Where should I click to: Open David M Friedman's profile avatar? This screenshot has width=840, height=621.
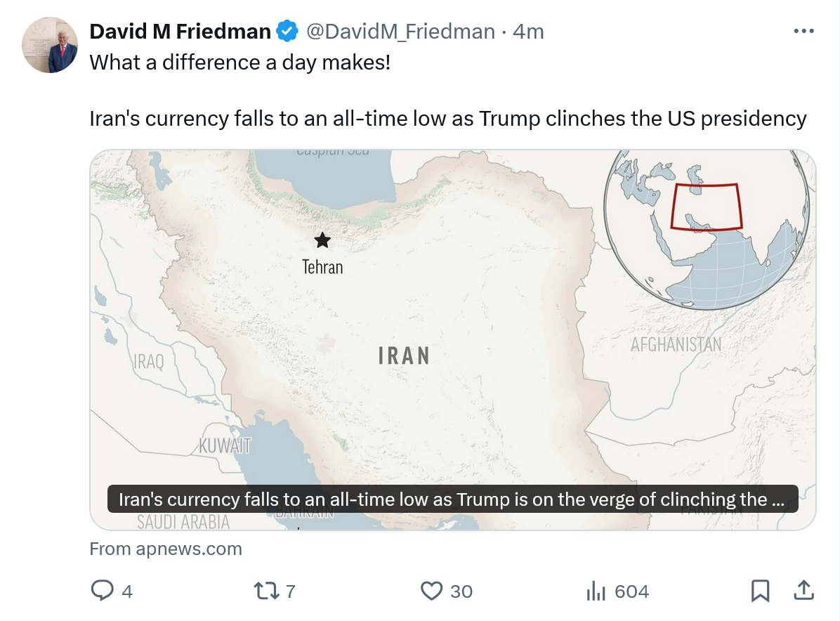(x=50, y=45)
